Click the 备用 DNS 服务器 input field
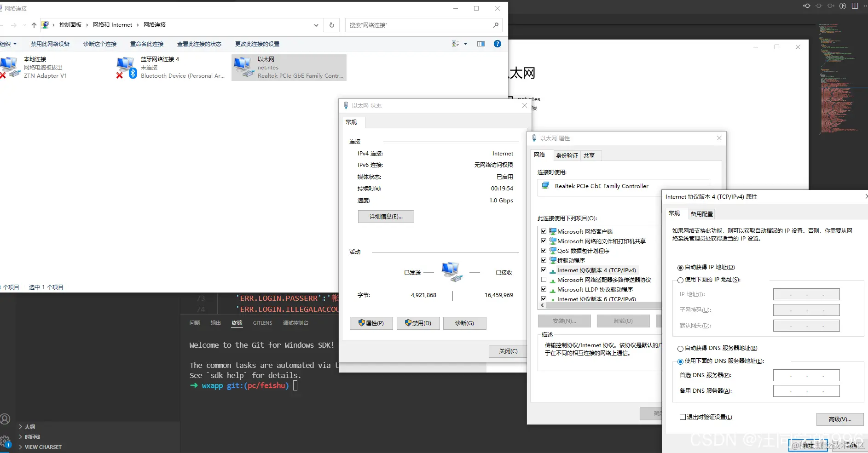This screenshot has width=868, height=453. pos(806,391)
